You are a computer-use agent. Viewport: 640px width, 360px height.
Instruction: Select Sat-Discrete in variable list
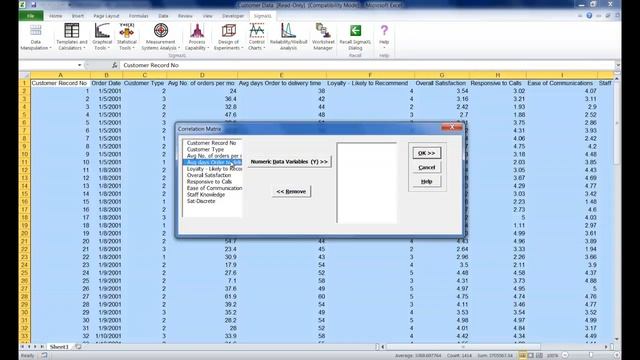click(212, 201)
